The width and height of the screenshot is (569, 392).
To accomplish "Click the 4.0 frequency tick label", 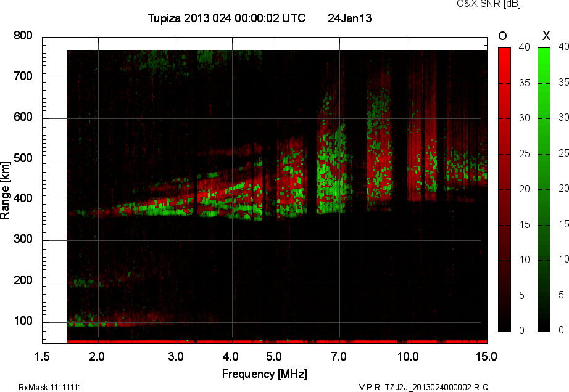I will (231, 356).
